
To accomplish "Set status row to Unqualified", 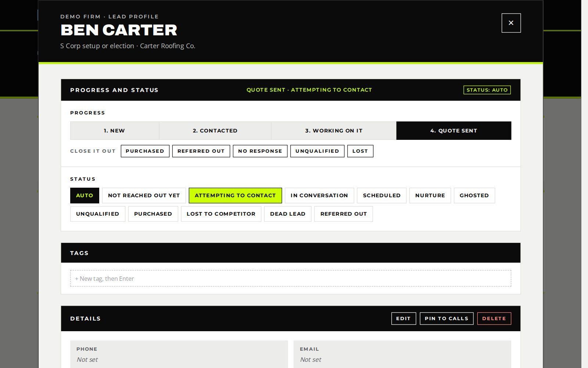I will pos(98,214).
